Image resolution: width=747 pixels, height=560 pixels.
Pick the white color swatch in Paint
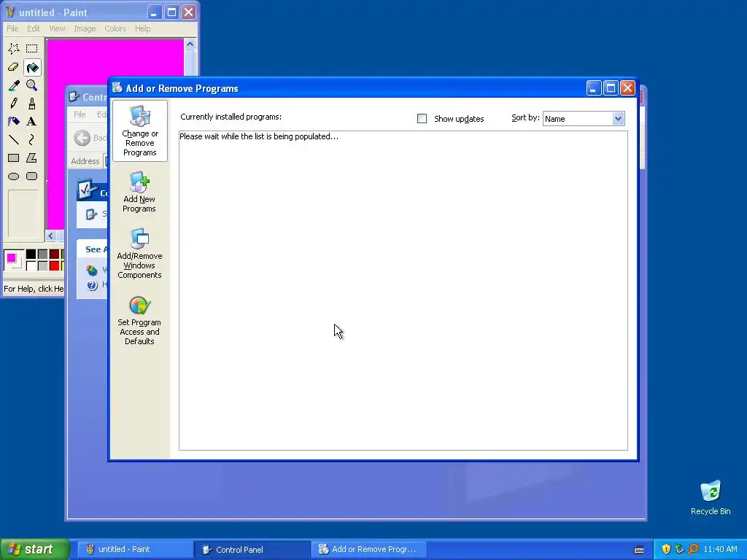click(x=31, y=265)
